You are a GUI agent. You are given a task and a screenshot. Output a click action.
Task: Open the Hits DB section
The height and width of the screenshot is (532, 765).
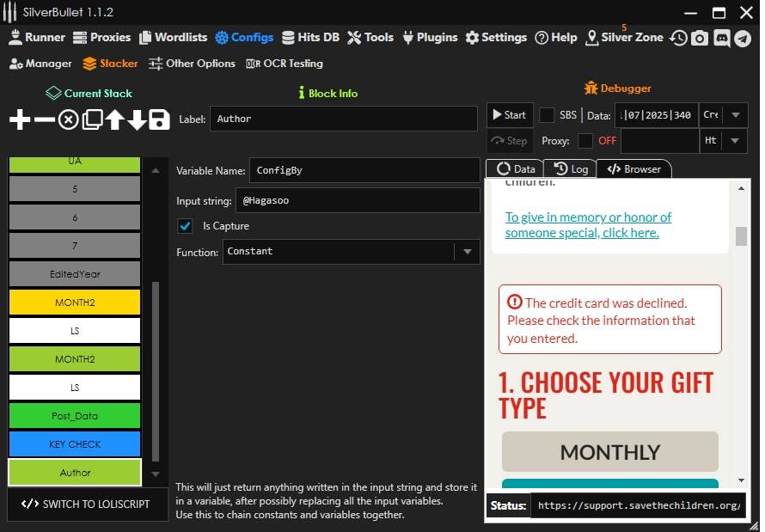coord(311,37)
